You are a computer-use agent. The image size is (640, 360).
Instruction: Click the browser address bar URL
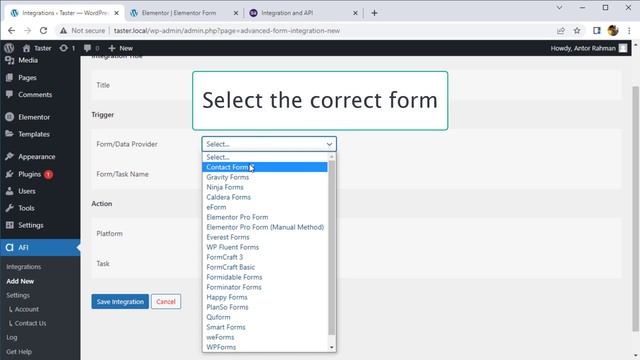227,31
